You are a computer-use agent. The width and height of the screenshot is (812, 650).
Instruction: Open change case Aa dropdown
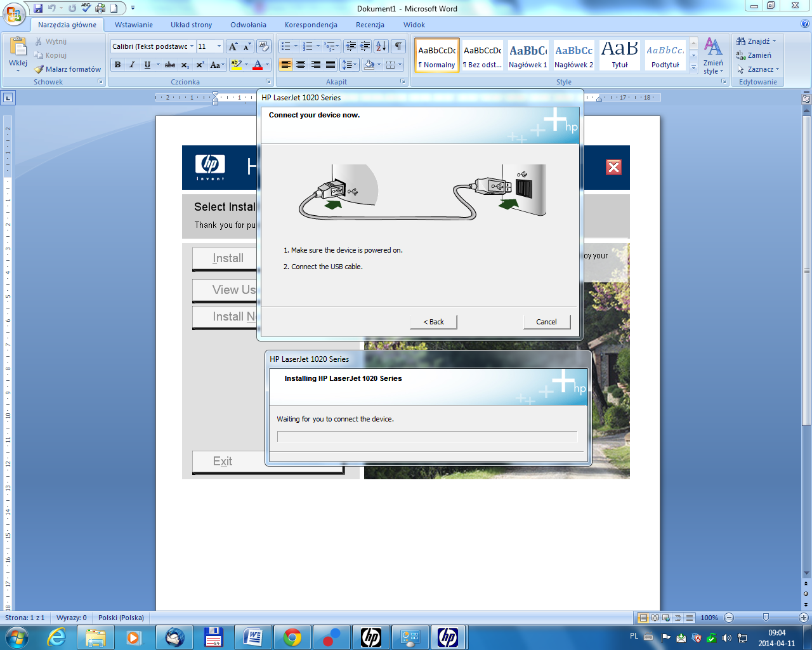coord(217,65)
